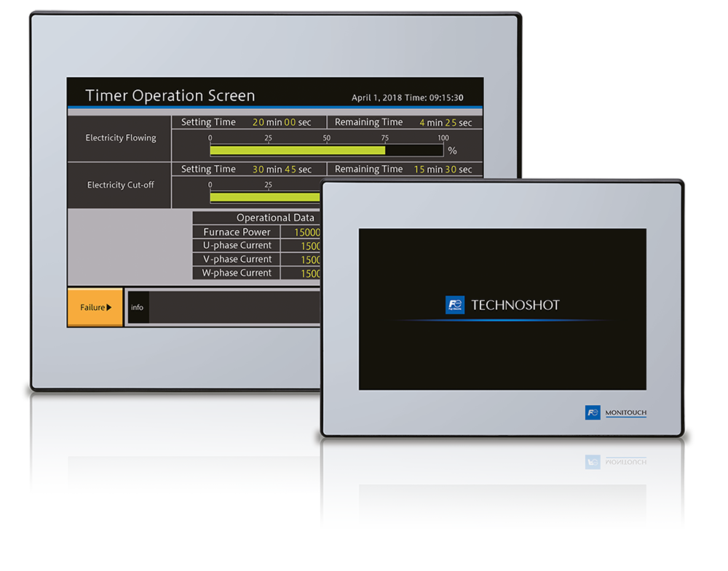The height and width of the screenshot is (571, 728).
Task: Click Electricity Flowing remaining minutes value 4
Action: (x=422, y=122)
